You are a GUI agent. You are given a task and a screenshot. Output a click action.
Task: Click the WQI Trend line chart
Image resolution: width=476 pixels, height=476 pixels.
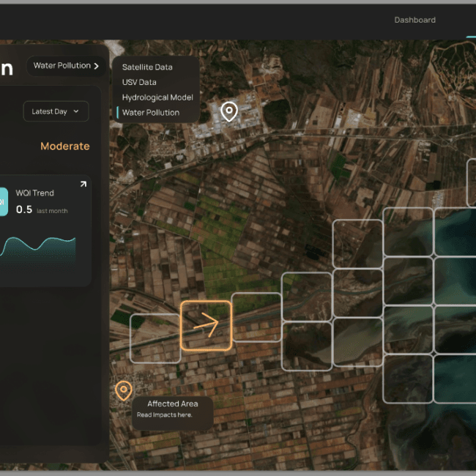tap(38, 248)
